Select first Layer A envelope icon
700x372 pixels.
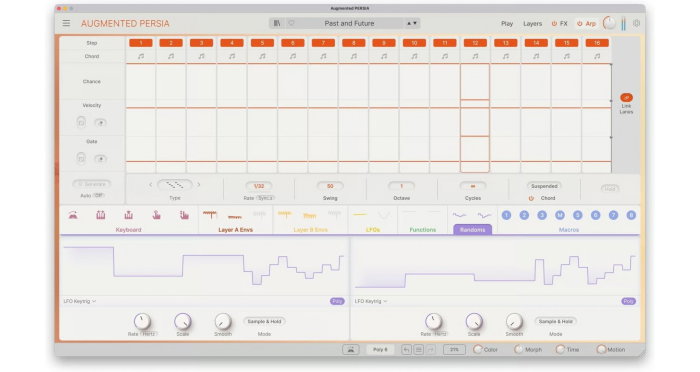click(210, 215)
